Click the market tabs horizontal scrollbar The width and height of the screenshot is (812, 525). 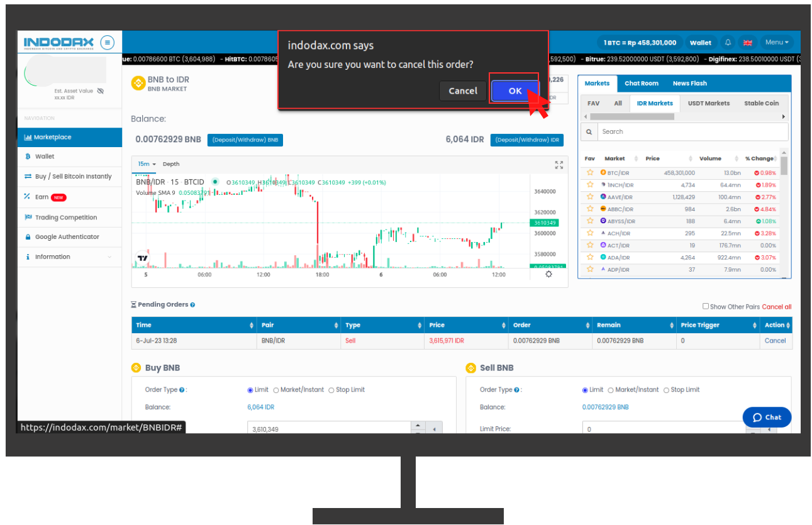[632, 117]
